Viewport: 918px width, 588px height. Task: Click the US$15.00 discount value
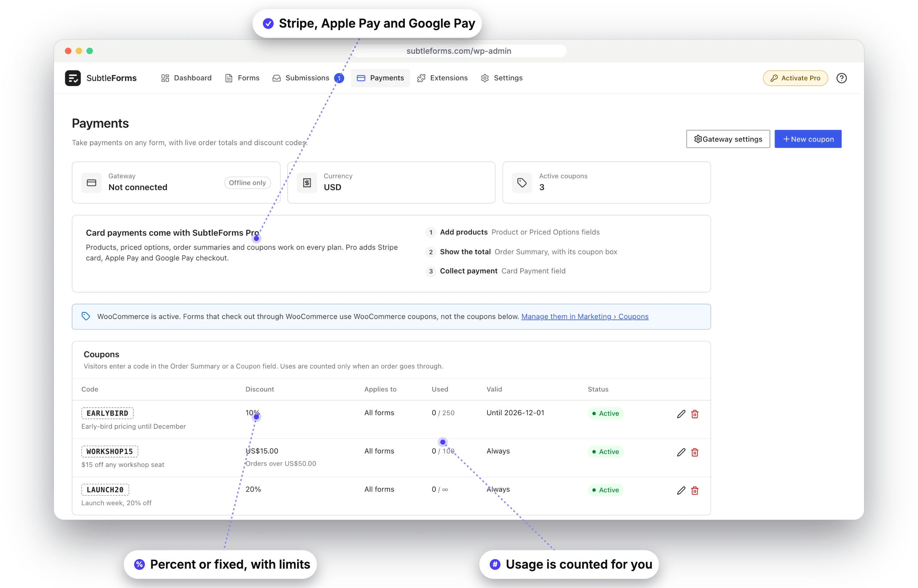point(261,451)
